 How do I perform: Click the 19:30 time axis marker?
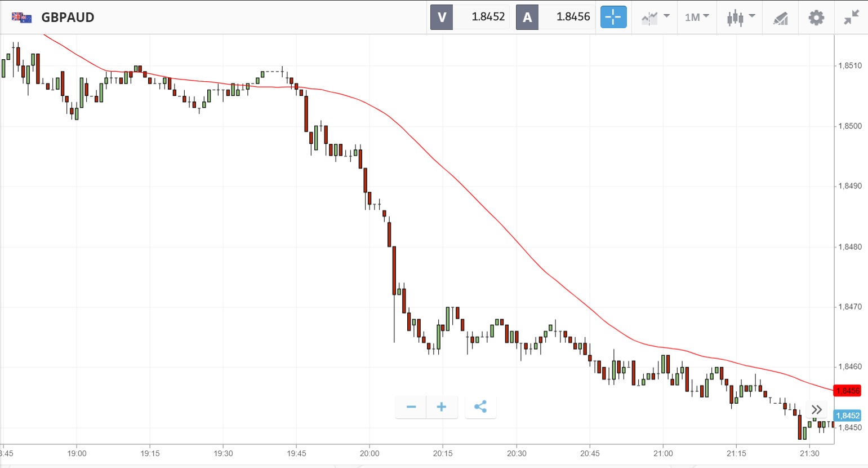pyautogui.click(x=223, y=453)
